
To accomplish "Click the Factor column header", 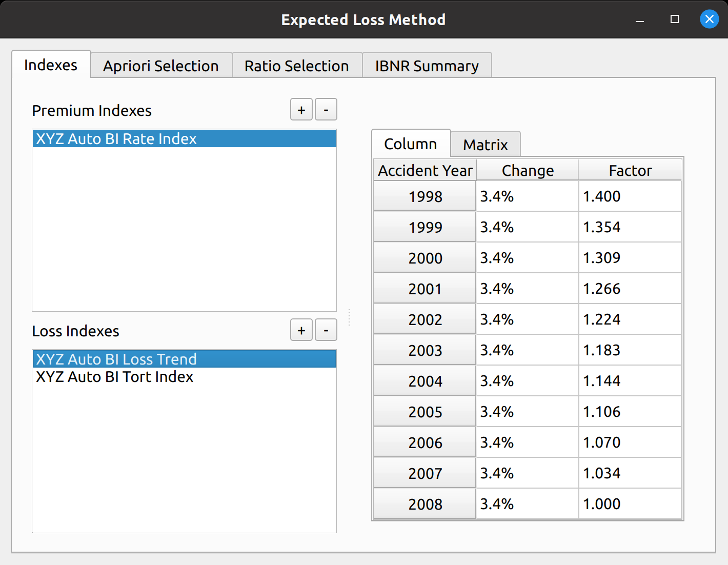I will 630,170.
